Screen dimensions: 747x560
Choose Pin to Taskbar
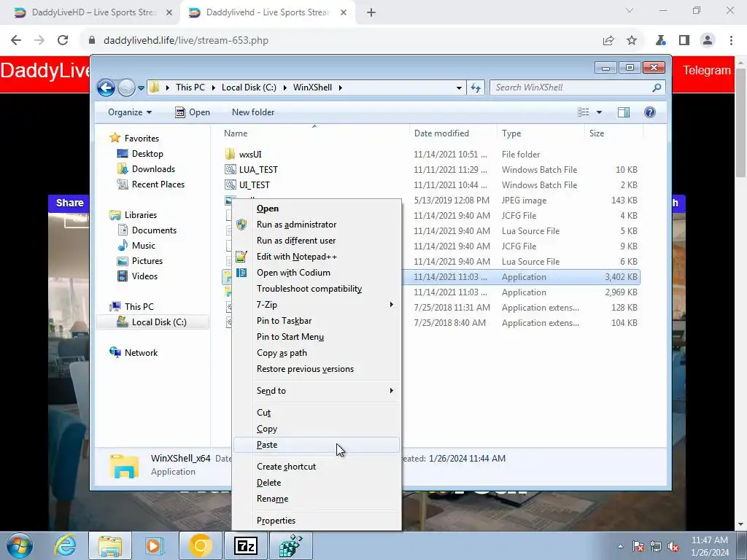(317, 321)
